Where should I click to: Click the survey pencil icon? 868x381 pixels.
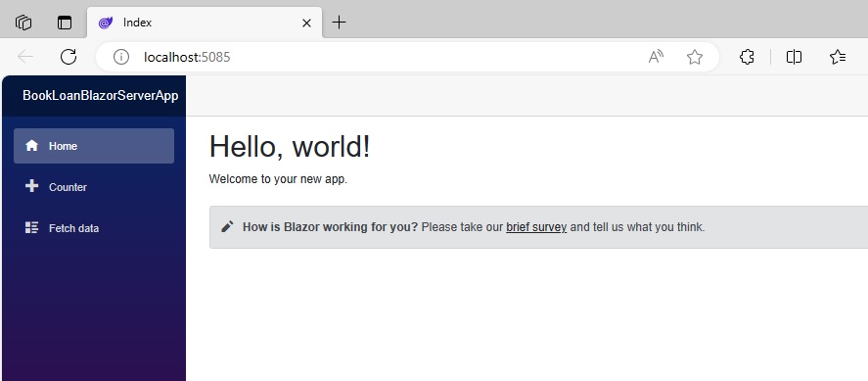click(x=227, y=226)
